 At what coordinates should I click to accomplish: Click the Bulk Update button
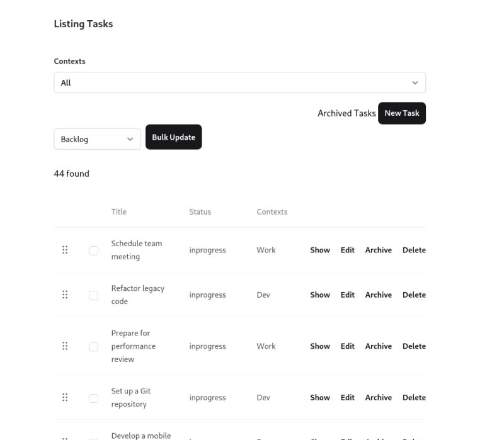coord(174,137)
